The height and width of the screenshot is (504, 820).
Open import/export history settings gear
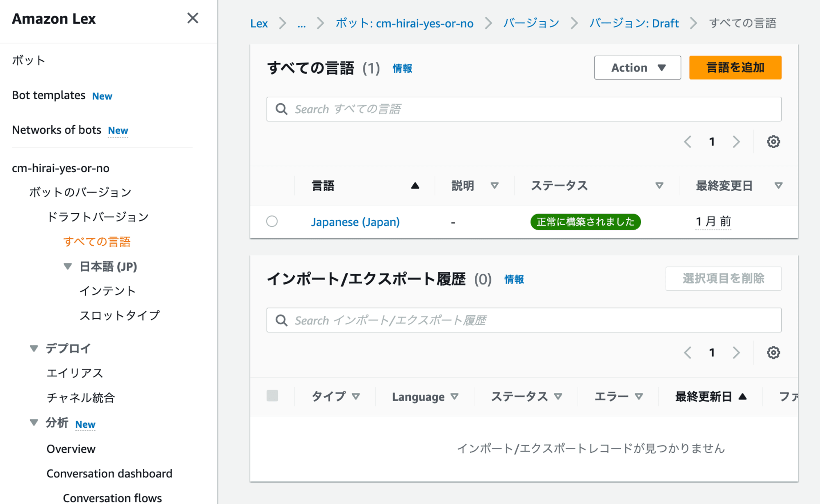(x=773, y=353)
